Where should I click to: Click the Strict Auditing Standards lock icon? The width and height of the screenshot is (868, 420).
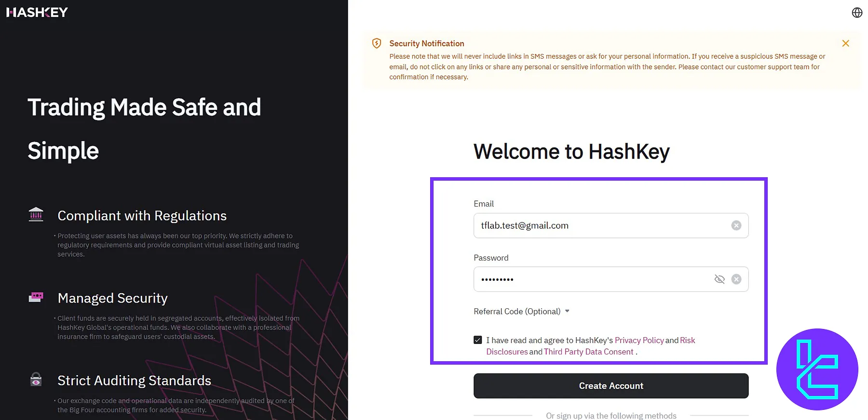point(36,380)
